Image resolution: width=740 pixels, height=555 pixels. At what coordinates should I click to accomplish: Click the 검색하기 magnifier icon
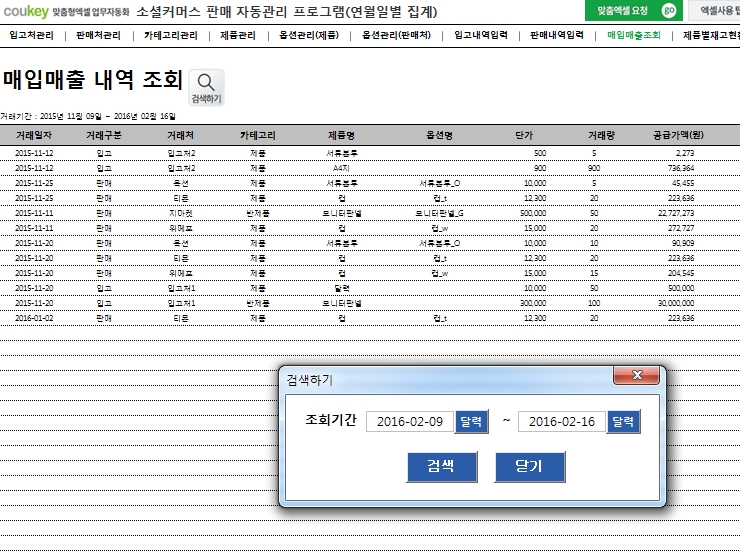[x=206, y=87]
